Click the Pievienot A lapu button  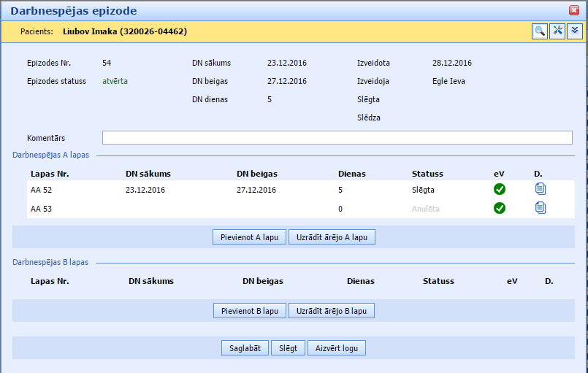click(x=250, y=237)
